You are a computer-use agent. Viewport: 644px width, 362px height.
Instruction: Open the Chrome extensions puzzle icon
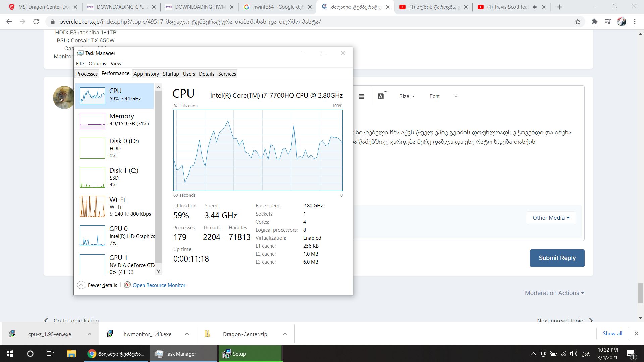[x=594, y=22]
